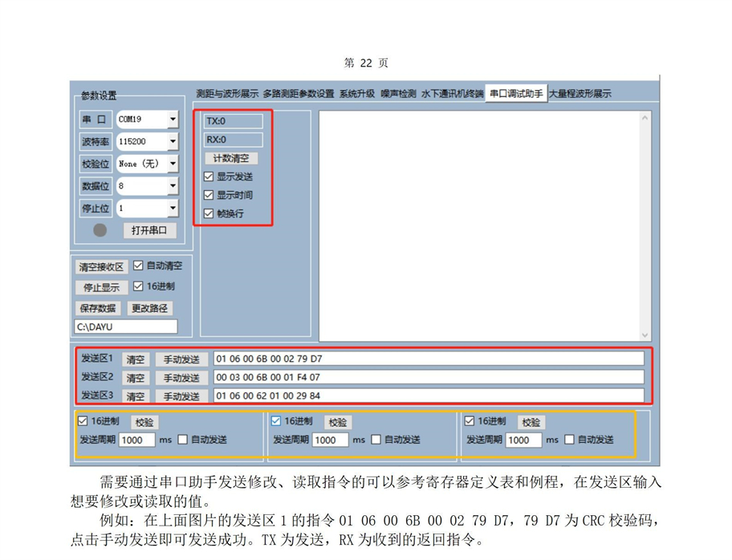The width and height of the screenshot is (732, 560).
Task: Uncheck the 自动清空 checkbox
Action: tap(138, 266)
